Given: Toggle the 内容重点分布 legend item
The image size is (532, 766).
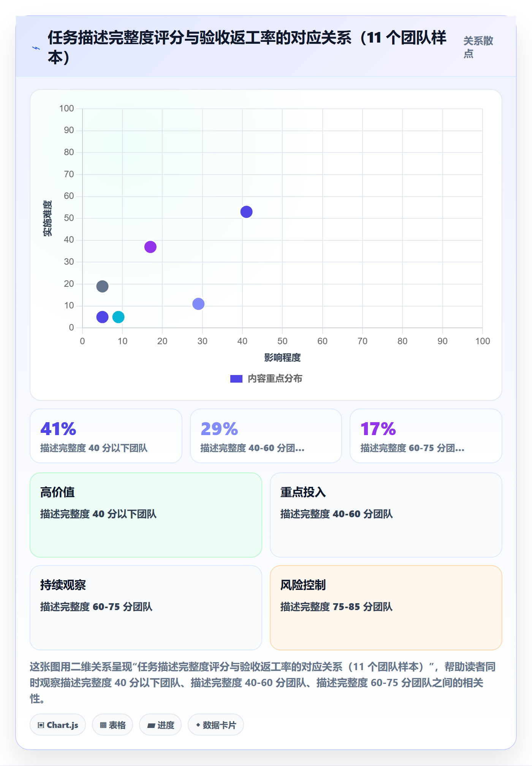Looking at the screenshot, I should (x=266, y=379).
